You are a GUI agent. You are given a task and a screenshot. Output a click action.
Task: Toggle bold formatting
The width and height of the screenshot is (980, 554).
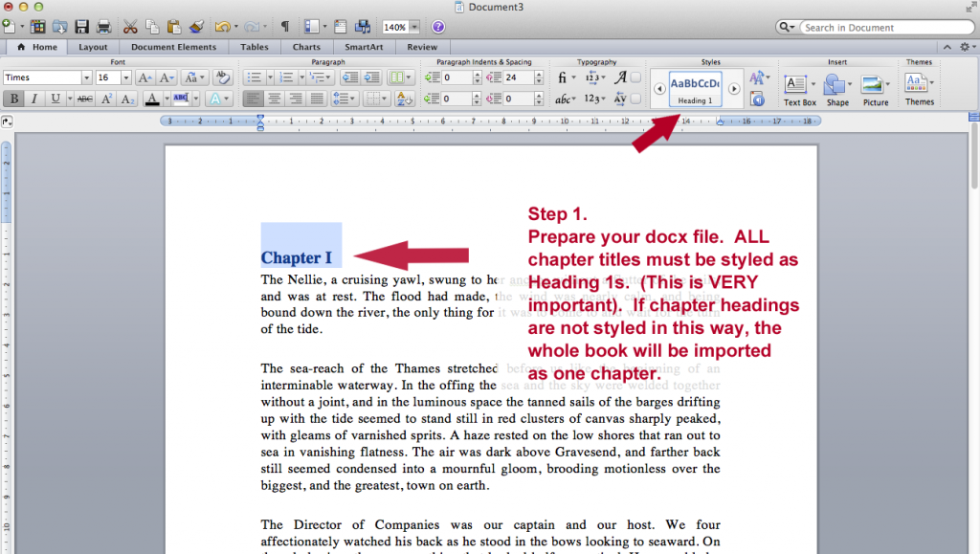(x=14, y=99)
